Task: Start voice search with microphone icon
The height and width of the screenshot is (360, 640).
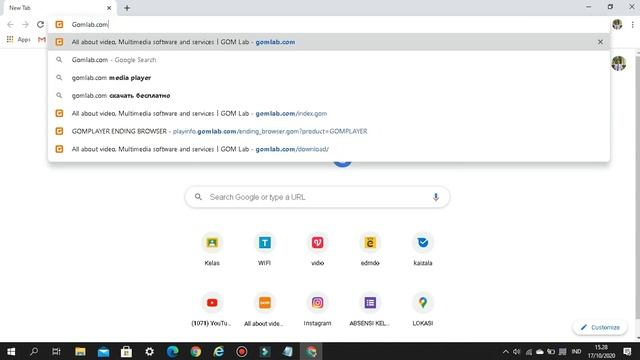Action: coord(436,197)
